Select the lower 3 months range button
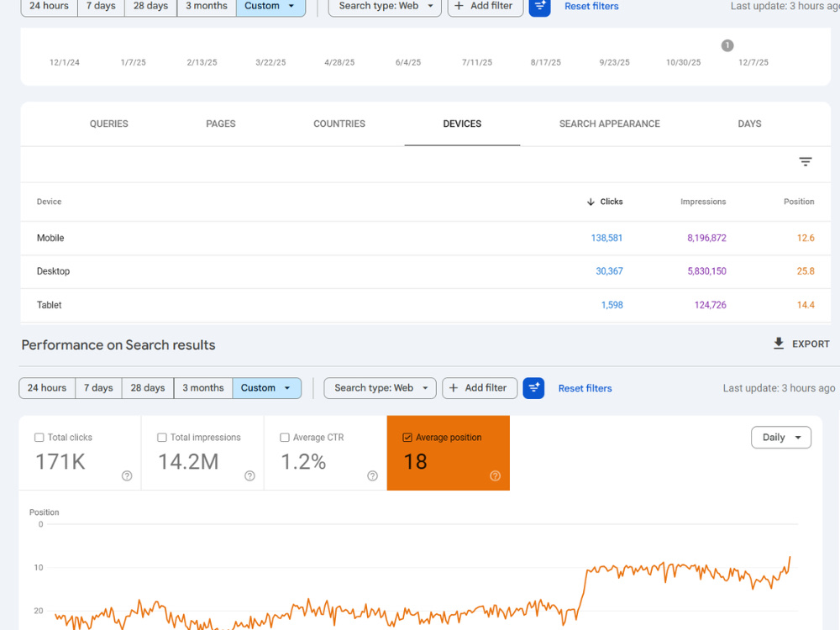Image resolution: width=840 pixels, height=630 pixels. (203, 388)
